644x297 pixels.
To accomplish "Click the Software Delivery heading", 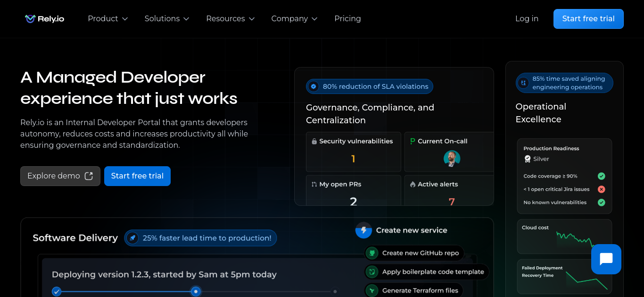I will tap(75, 238).
